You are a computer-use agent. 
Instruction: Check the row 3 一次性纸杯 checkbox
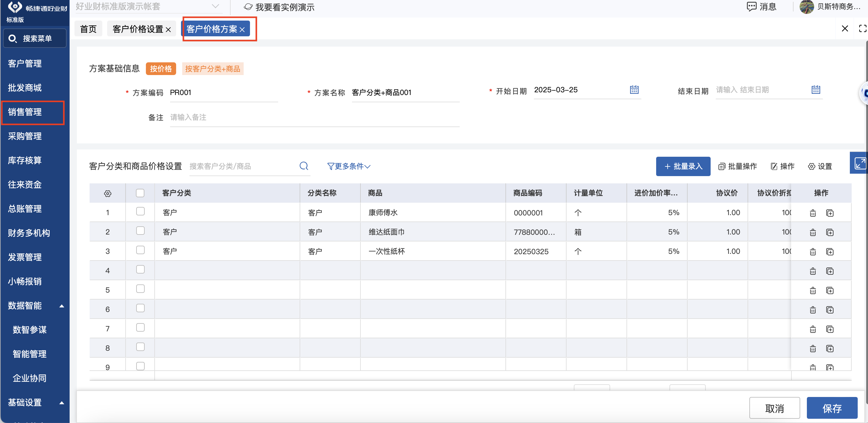click(x=140, y=250)
